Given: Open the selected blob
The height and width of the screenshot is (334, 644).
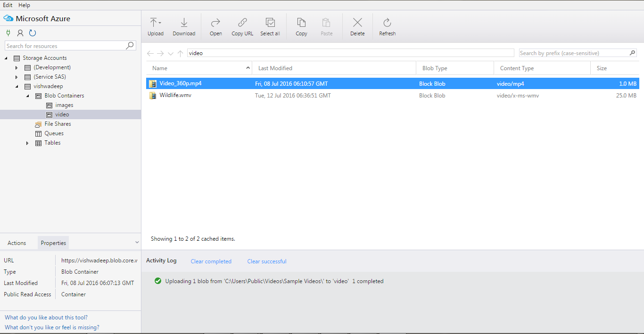Looking at the screenshot, I should point(216,27).
